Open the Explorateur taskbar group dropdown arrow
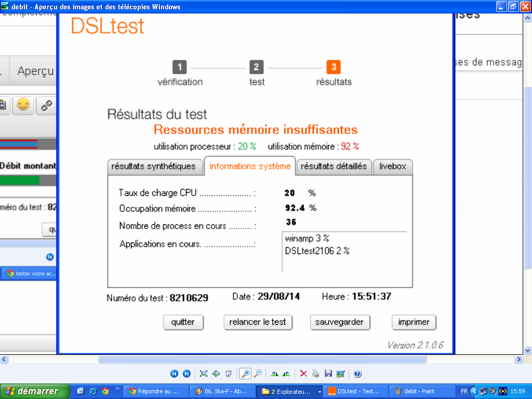Image resolution: width=532 pixels, height=399 pixels. click(x=319, y=391)
